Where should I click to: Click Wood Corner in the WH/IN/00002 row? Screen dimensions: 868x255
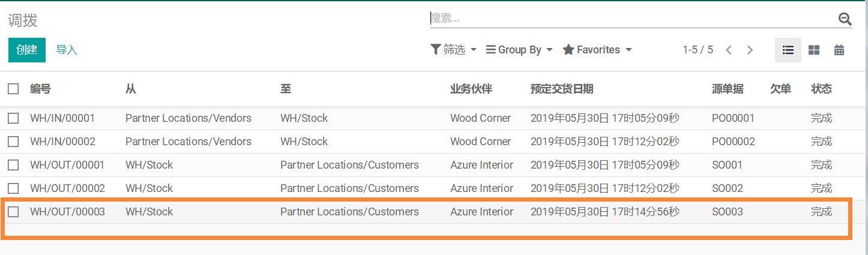(480, 142)
